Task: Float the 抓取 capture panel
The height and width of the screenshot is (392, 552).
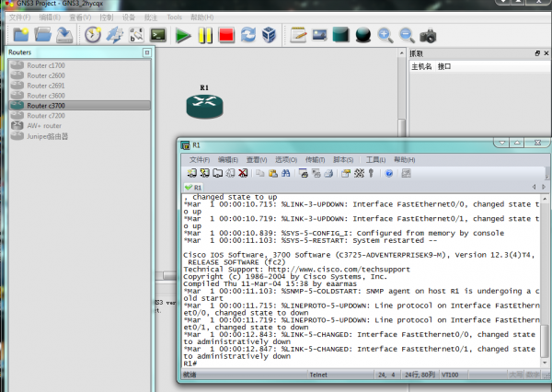Action: point(537,53)
